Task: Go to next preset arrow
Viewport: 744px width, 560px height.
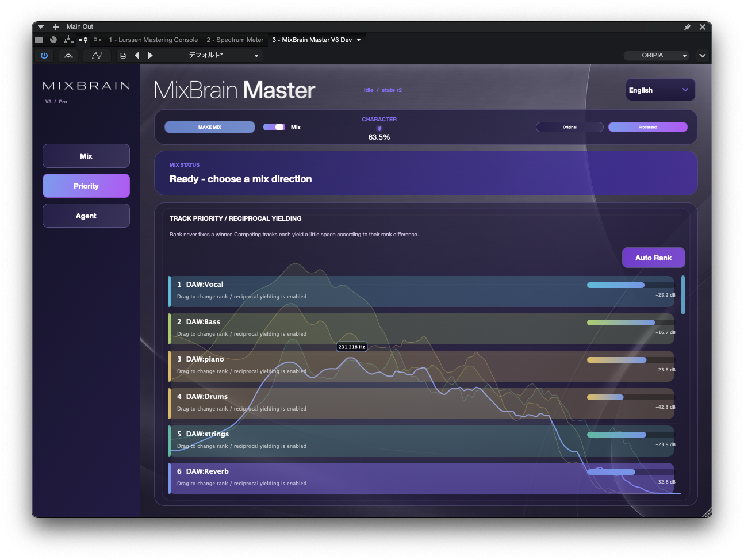Action: pos(151,56)
